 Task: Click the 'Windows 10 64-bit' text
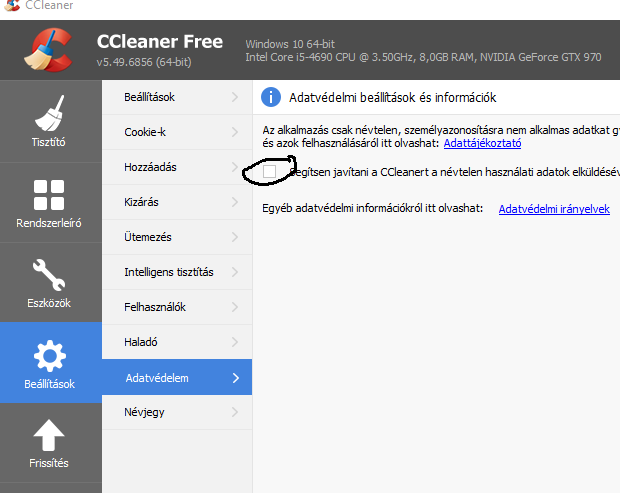coord(290,44)
